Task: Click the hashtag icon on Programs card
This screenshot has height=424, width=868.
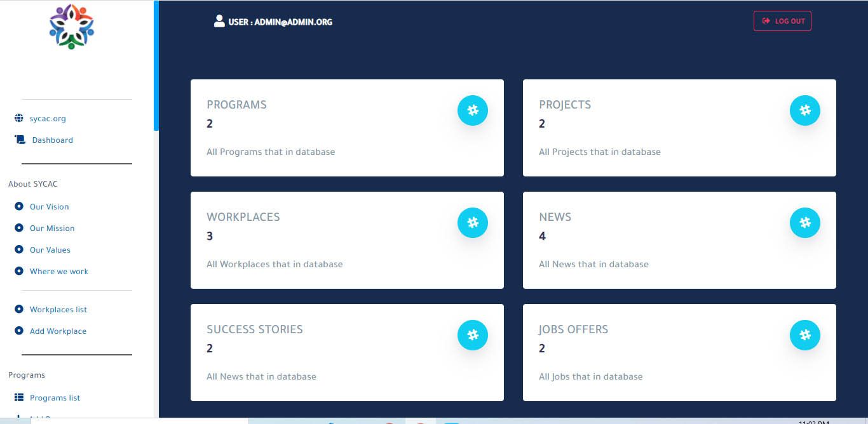Action: point(472,110)
